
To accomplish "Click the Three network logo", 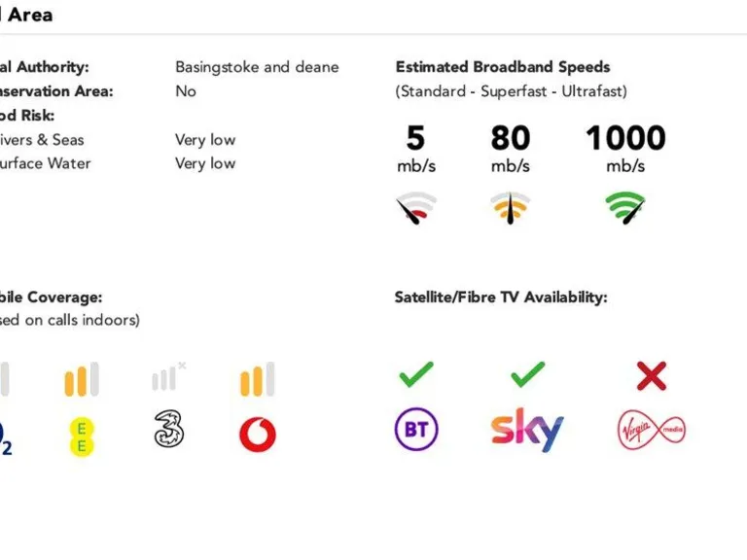I will (169, 428).
